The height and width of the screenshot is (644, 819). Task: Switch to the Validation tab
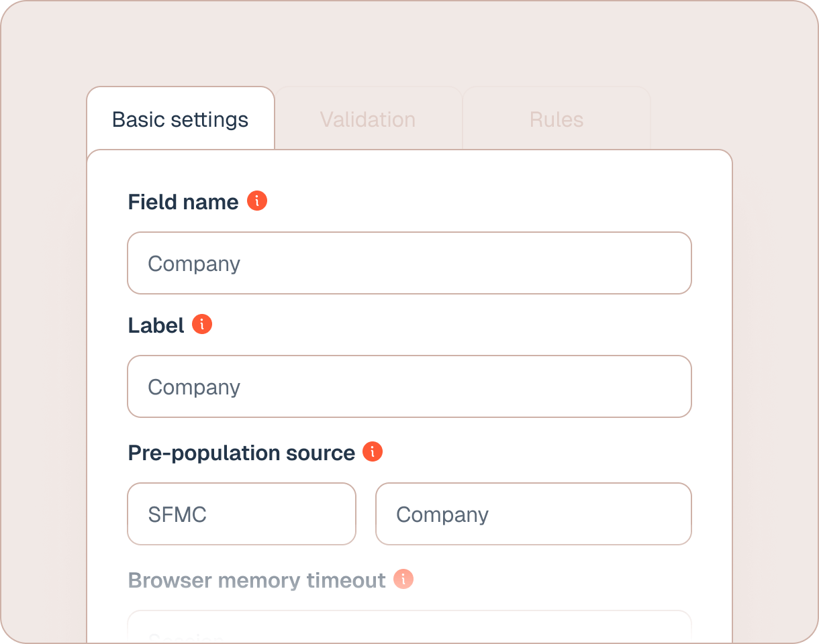tap(368, 119)
